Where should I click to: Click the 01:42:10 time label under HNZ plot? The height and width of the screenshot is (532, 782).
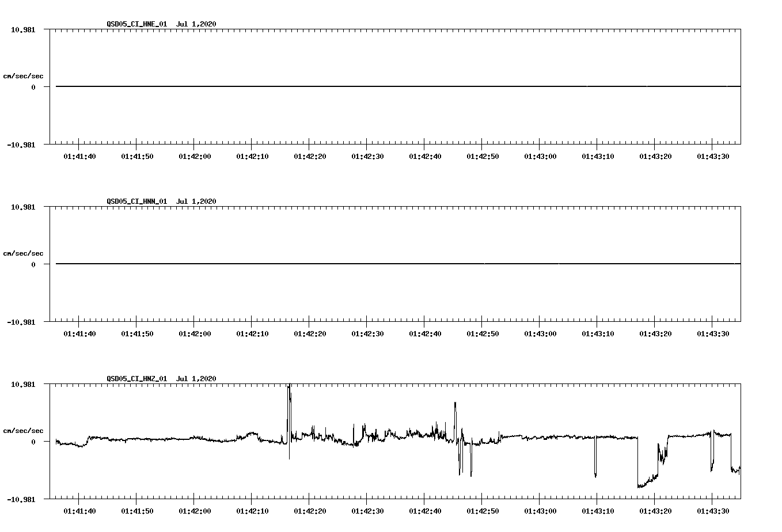[252, 511]
